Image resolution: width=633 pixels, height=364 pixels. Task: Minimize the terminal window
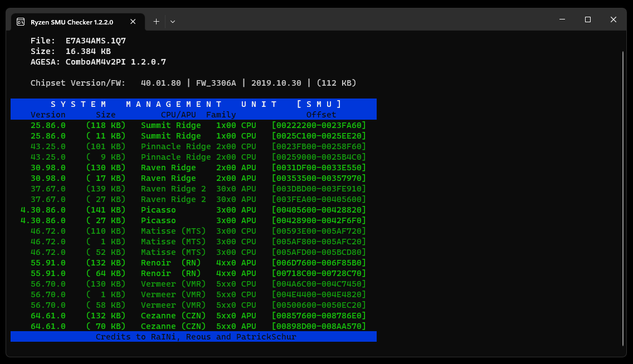point(562,19)
